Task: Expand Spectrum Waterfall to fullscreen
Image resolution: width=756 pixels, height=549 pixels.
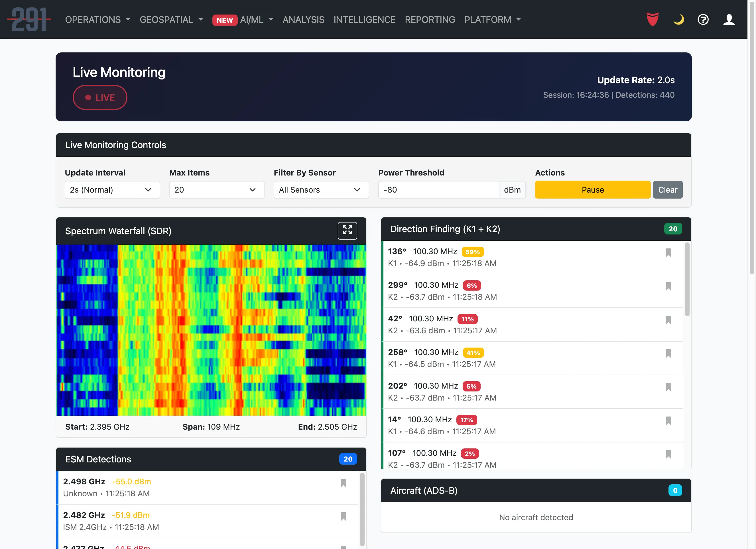Action: (x=347, y=230)
